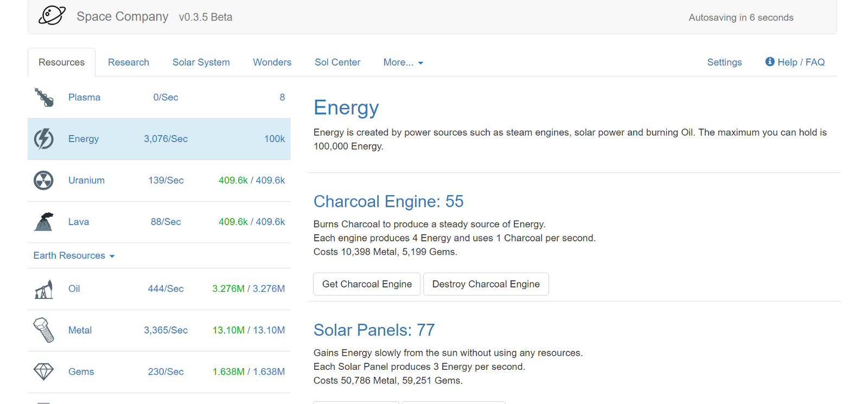Select the Gems resource name

(x=81, y=372)
